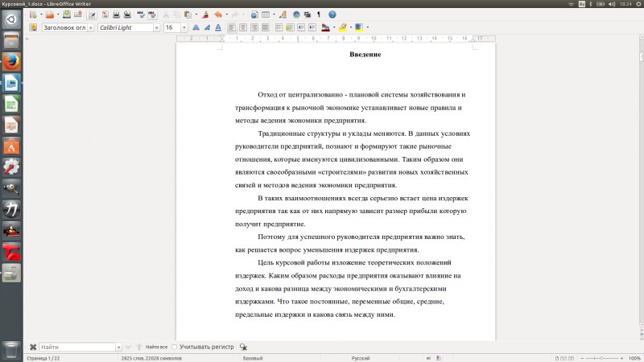The height and width of the screenshot is (362, 644).
Task: Open Navigator compass icon
Action: [x=296, y=14]
